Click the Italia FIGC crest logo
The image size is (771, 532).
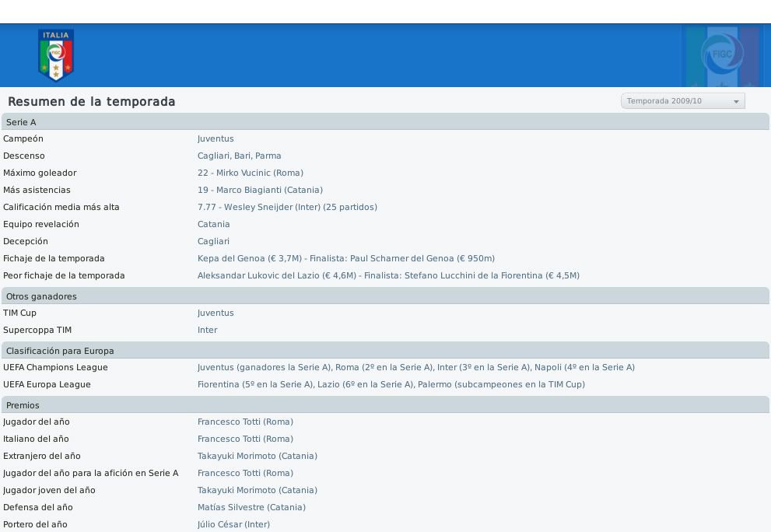click(56, 54)
